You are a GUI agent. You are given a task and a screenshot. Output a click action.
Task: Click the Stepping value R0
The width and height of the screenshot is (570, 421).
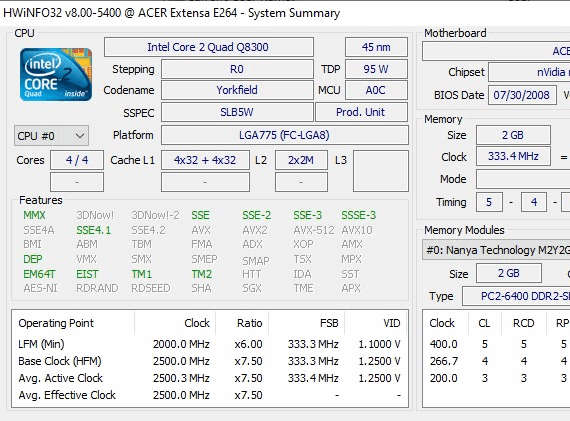click(237, 69)
